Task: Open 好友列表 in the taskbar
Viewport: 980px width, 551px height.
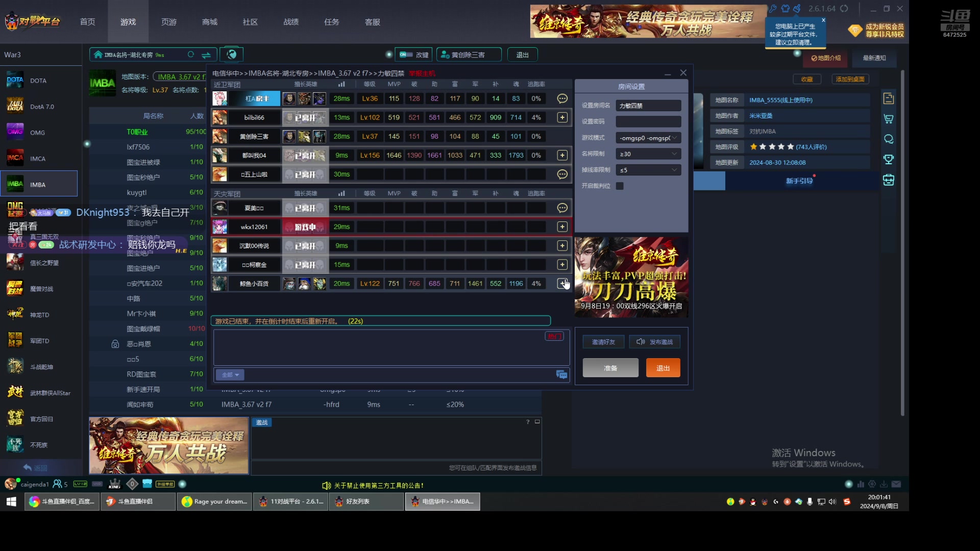Action: (x=366, y=502)
